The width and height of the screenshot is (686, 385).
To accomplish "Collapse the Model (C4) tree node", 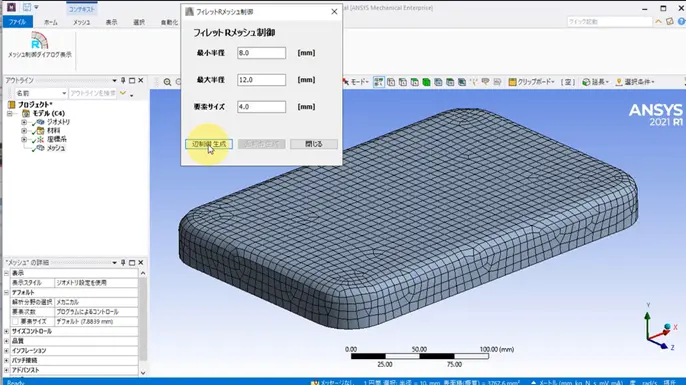I will pos(10,113).
